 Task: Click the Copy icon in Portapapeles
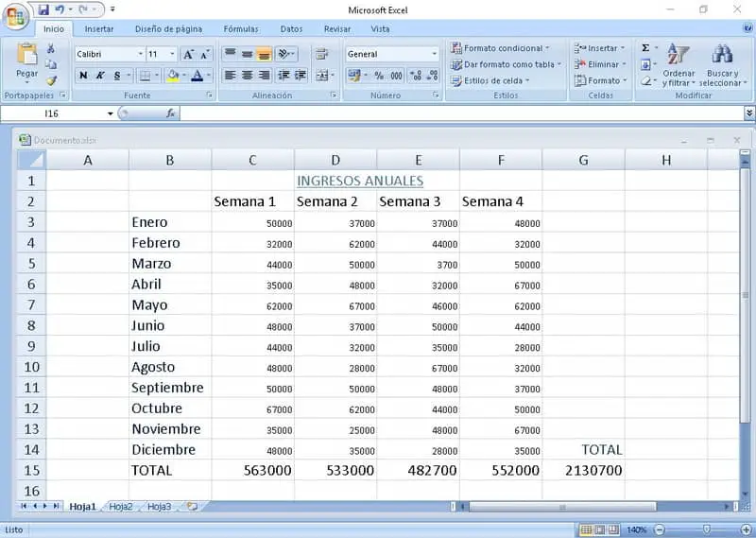(51, 64)
